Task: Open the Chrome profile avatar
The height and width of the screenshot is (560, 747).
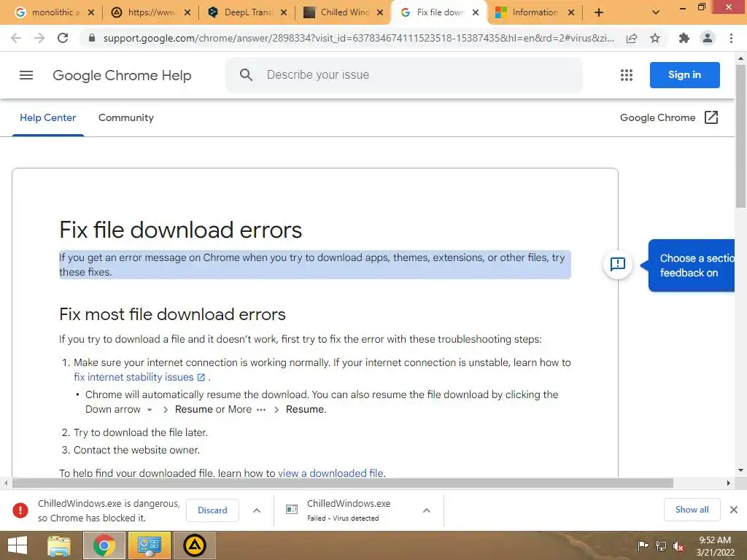Action: click(708, 38)
